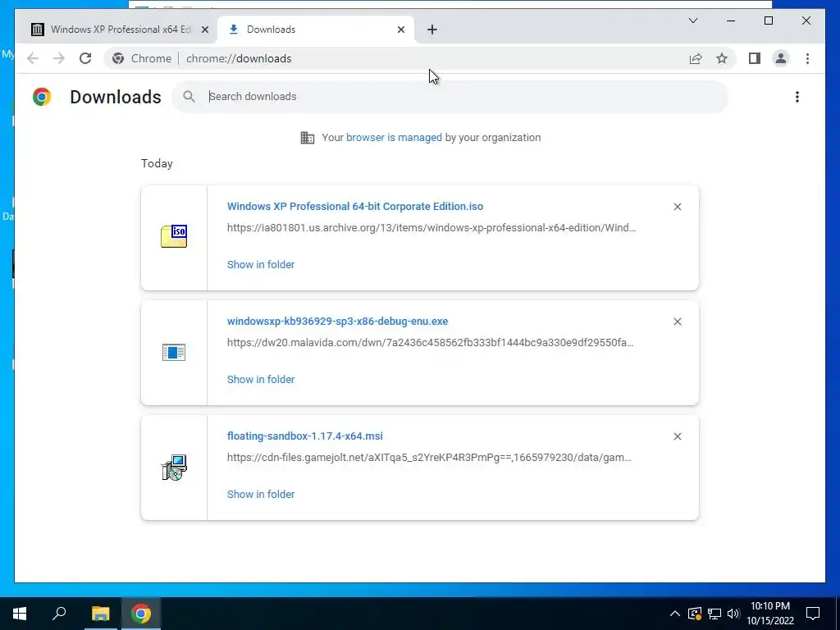
Task: Open Chrome's three-dot main menu
Action: click(807, 58)
